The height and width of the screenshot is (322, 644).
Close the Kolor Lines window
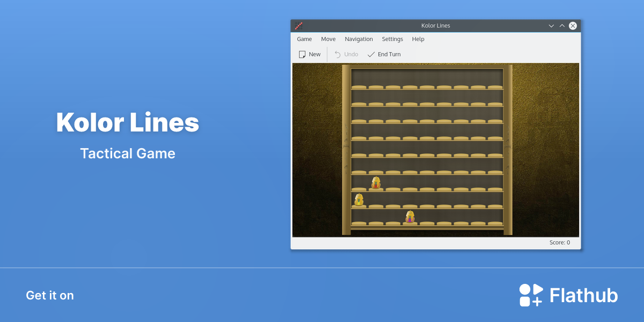pyautogui.click(x=573, y=25)
